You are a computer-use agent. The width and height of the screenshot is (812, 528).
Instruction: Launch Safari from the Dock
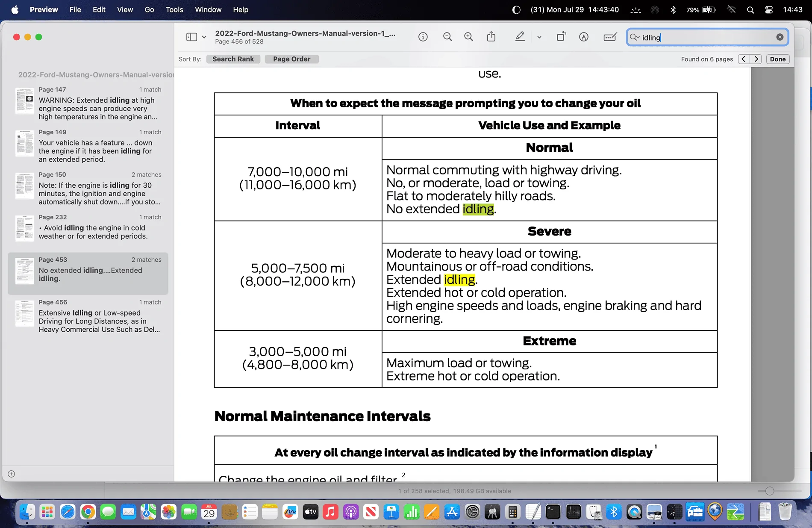[68, 511]
